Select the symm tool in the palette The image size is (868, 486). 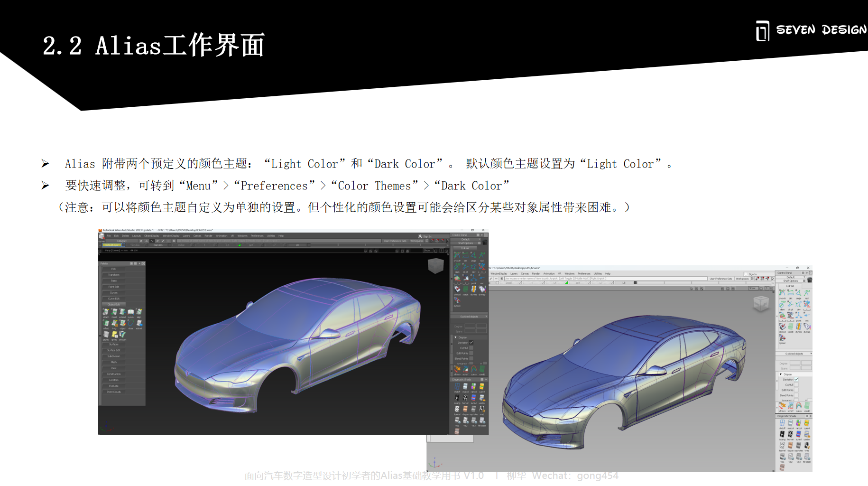[x=130, y=313]
